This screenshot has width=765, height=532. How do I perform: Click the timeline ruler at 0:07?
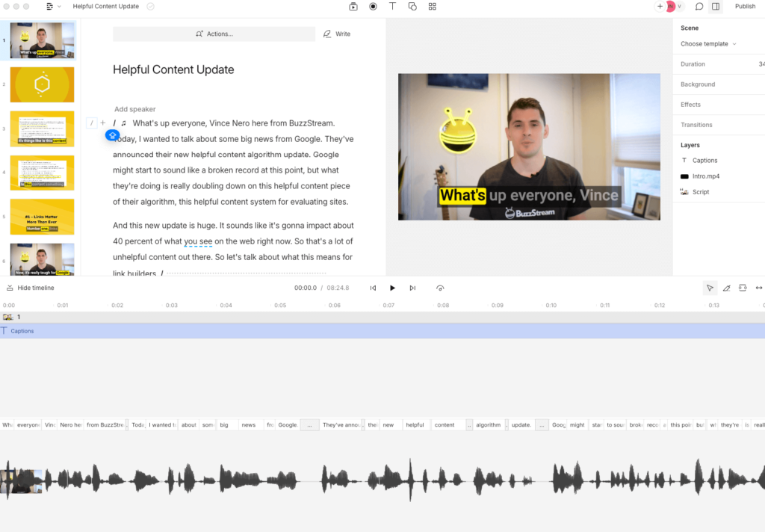click(x=388, y=306)
